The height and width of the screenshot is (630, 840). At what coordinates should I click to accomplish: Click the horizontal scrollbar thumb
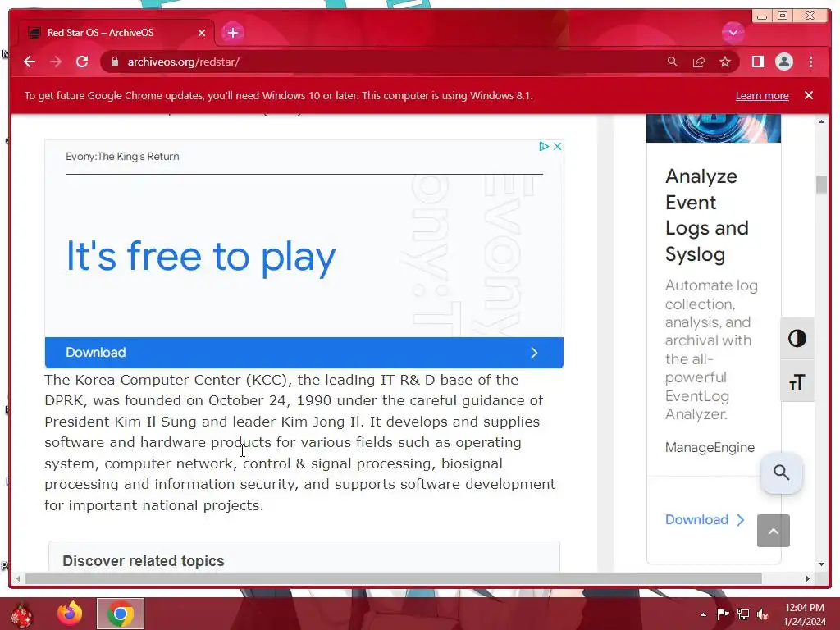tap(393, 578)
